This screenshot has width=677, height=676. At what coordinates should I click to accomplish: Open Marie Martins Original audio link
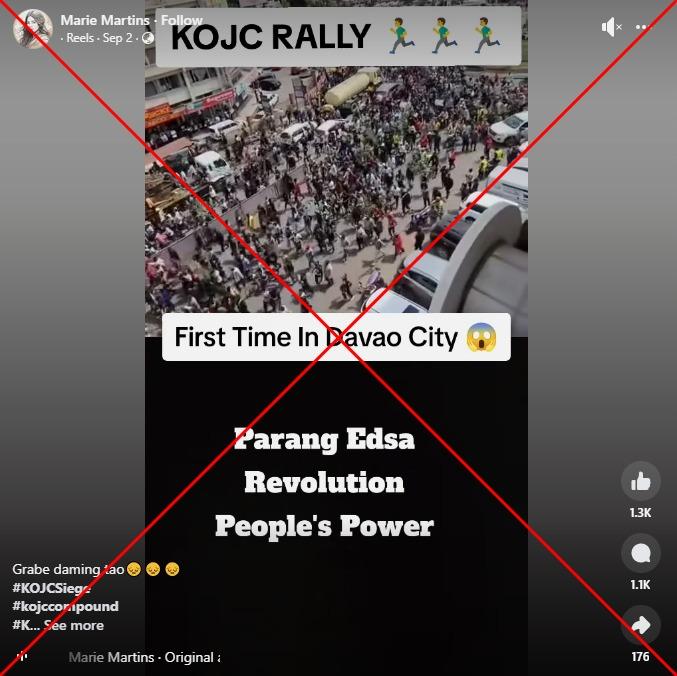click(144, 657)
